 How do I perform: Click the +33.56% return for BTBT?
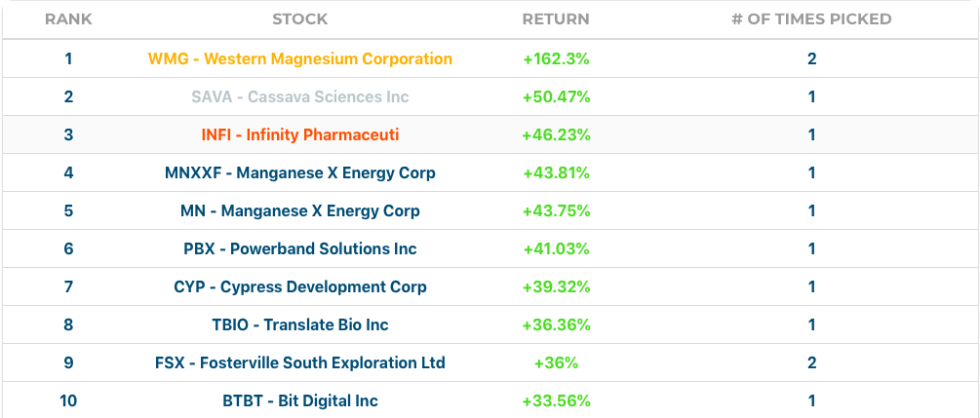(x=556, y=400)
